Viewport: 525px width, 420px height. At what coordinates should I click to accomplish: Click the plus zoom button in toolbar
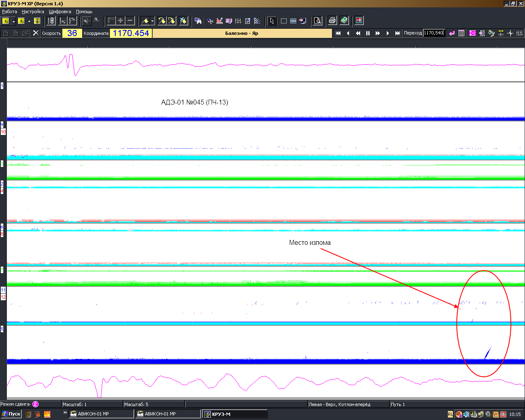[x=121, y=21]
